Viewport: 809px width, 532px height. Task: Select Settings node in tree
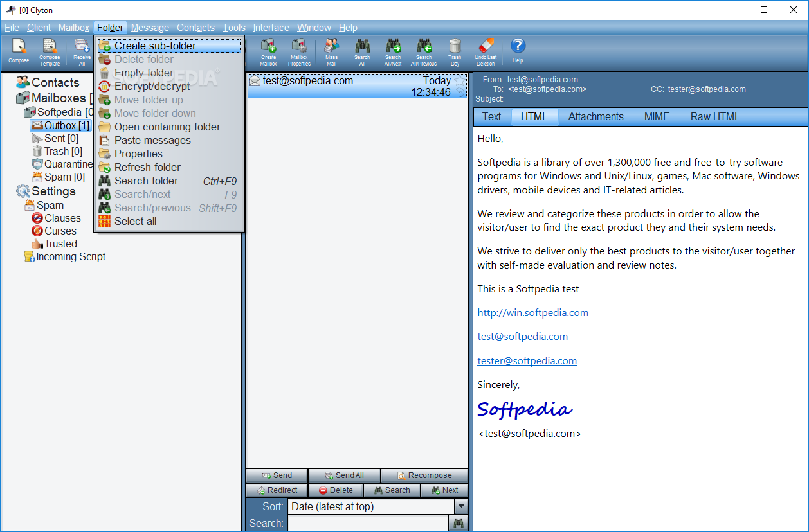46,191
